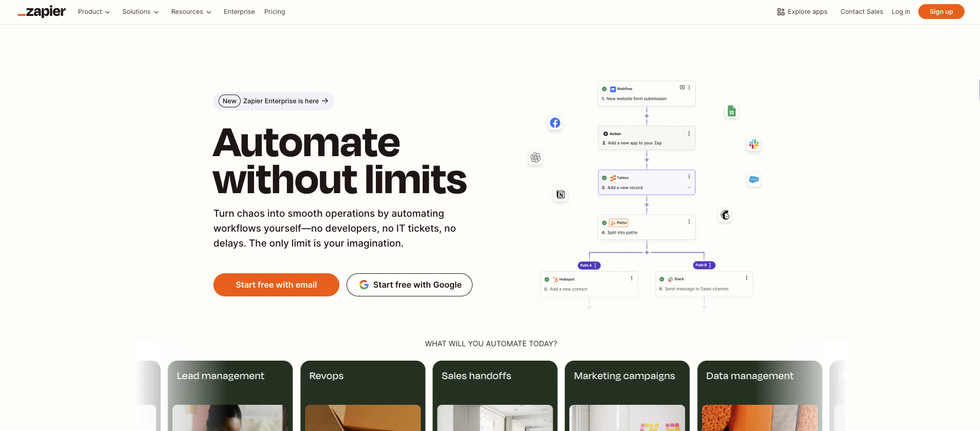Click the Explore apps grid icon
This screenshot has height=431, width=980.
781,12
